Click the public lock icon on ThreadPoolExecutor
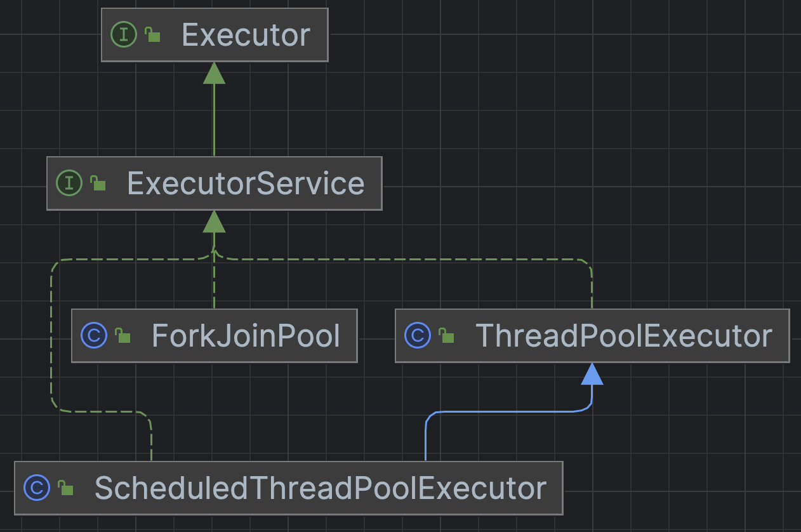The height and width of the screenshot is (532, 801). click(446, 336)
